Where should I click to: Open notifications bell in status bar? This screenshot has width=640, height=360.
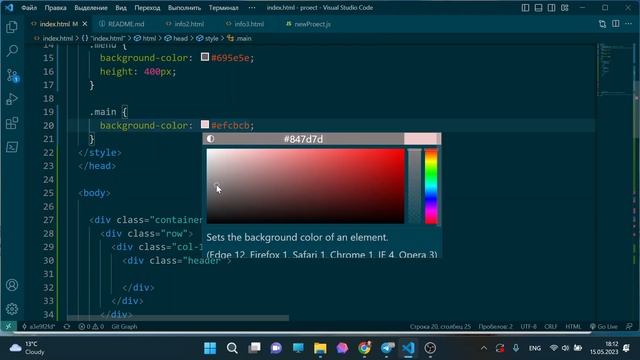tap(629, 327)
